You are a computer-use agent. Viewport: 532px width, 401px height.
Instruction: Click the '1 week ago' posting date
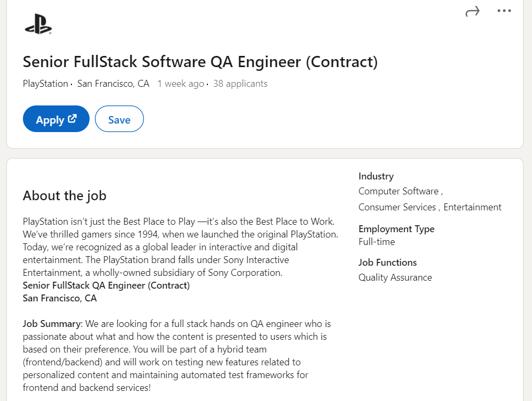pos(181,84)
